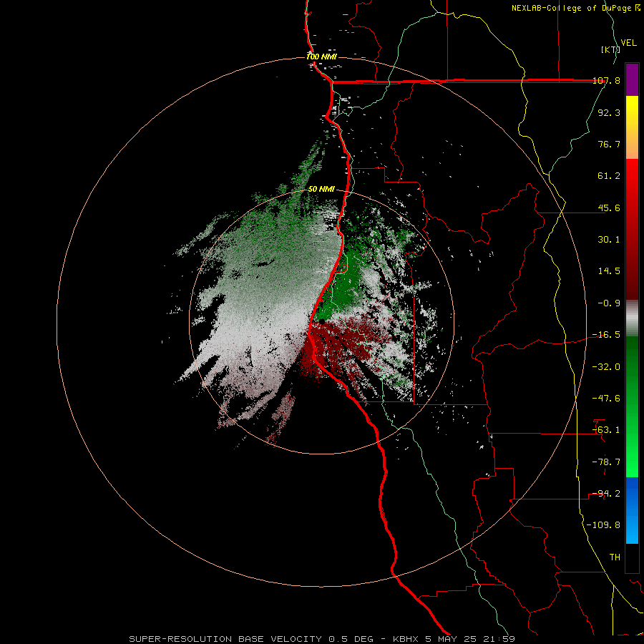Pick the gray near-zero color bar segment
Screen dimensions: 644x644
(632, 317)
